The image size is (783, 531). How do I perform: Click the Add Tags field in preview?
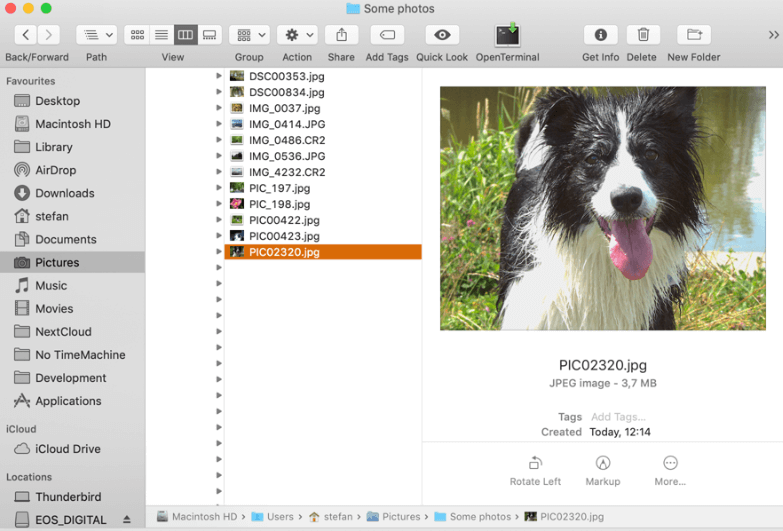click(x=618, y=417)
